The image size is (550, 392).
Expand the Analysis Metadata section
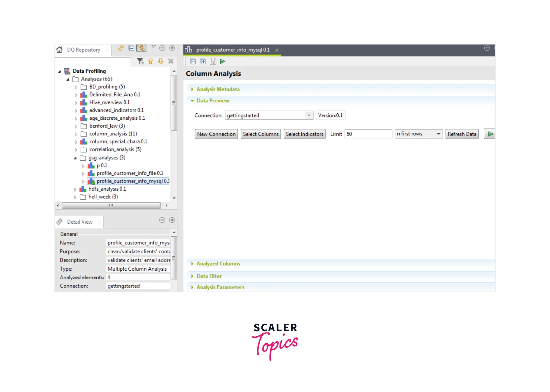click(x=218, y=89)
